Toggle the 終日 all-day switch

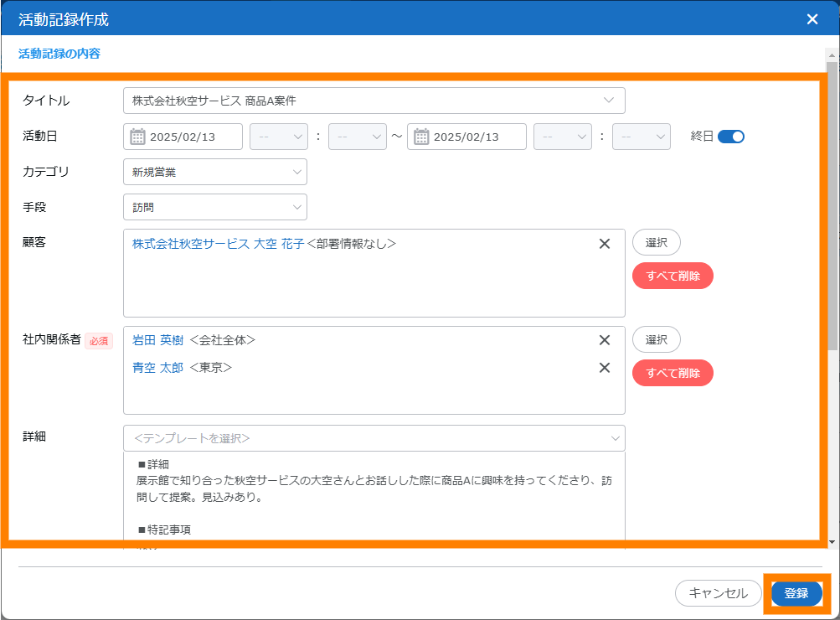pyautogui.click(x=730, y=137)
